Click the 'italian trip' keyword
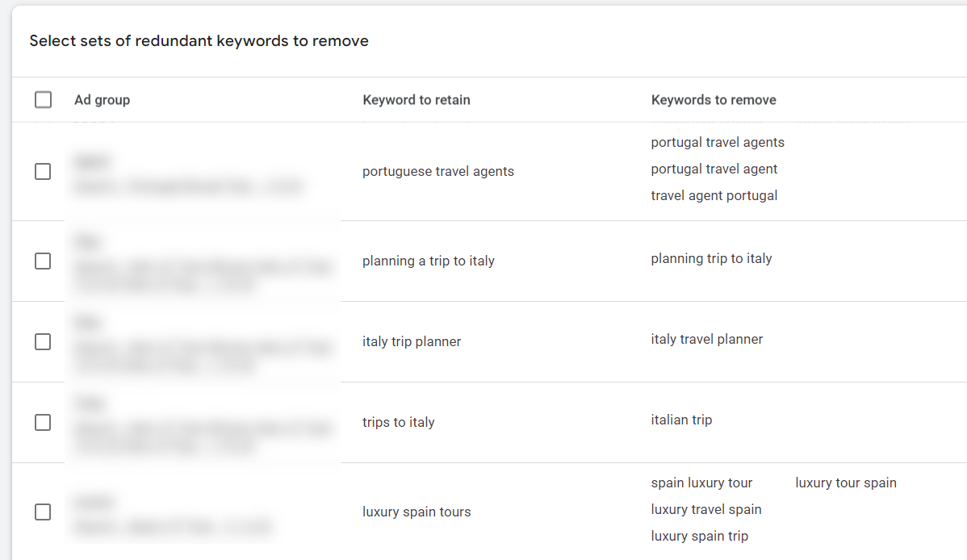Screen dimensions: 967x560 (681, 420)
